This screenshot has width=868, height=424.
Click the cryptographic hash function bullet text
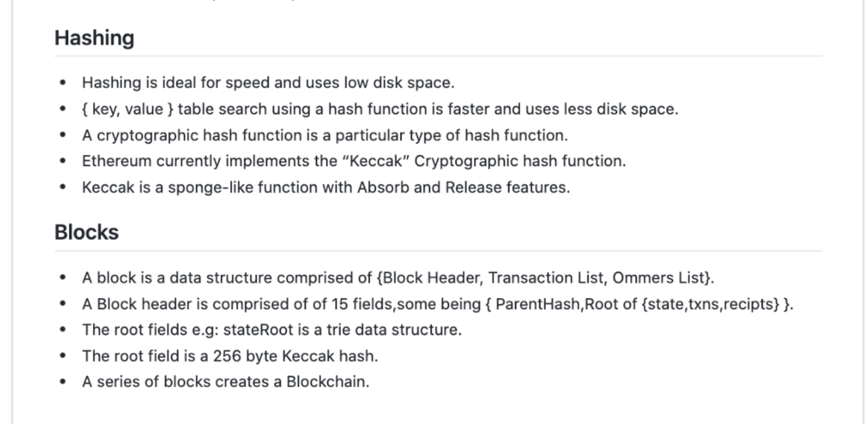point(325,135)
